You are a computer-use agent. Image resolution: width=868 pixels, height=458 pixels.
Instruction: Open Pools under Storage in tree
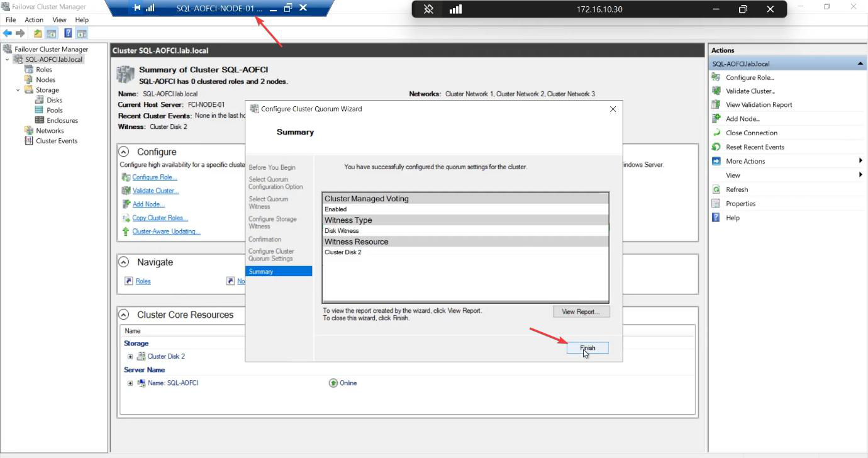click(55, 110)
